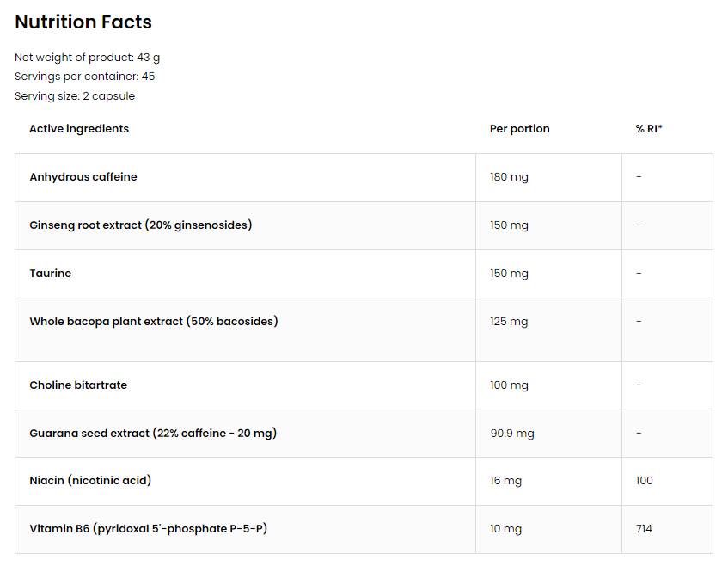Screen dimensions: 728x566
Task: Click the Niacin (nicotinic acid) label
Action: pyautogui.click(x=90, y=481)
